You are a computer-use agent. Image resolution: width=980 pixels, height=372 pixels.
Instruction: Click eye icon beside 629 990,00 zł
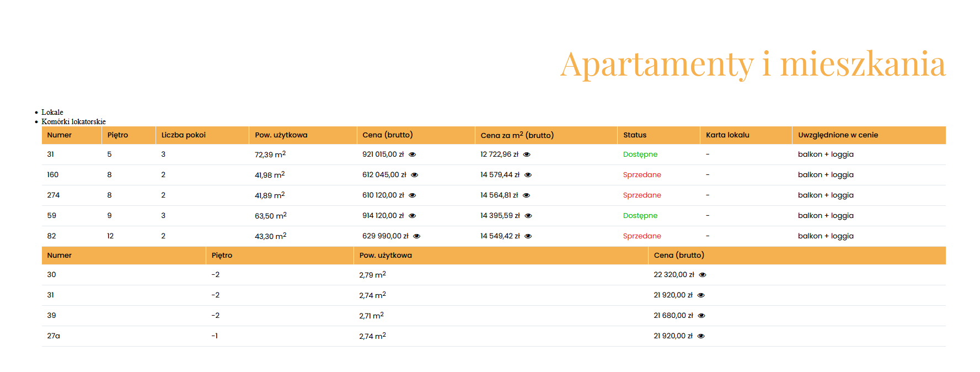[417, 236]
